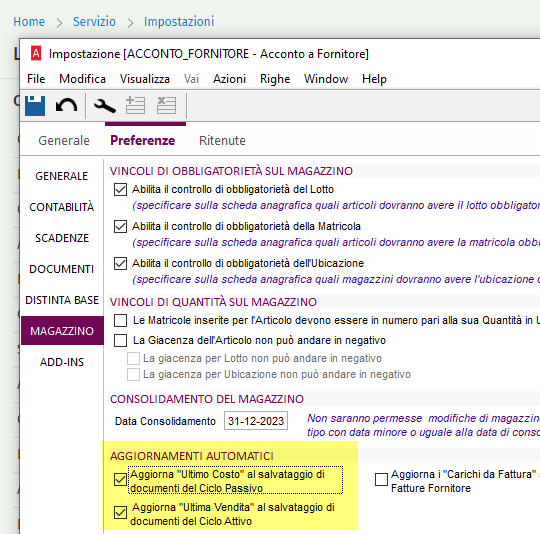
Task: Select ADD-INS in the side list
Action: pyautogui.click(x=62, y=362)
